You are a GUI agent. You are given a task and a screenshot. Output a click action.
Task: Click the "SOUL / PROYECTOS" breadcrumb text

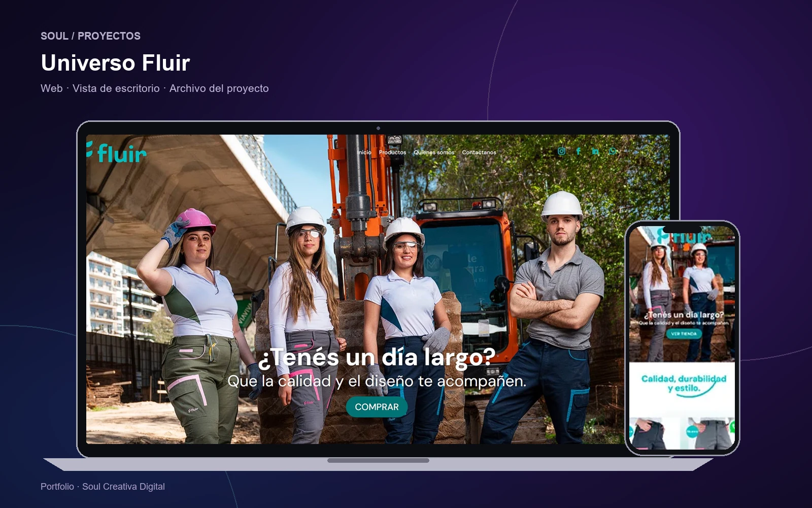90,36
